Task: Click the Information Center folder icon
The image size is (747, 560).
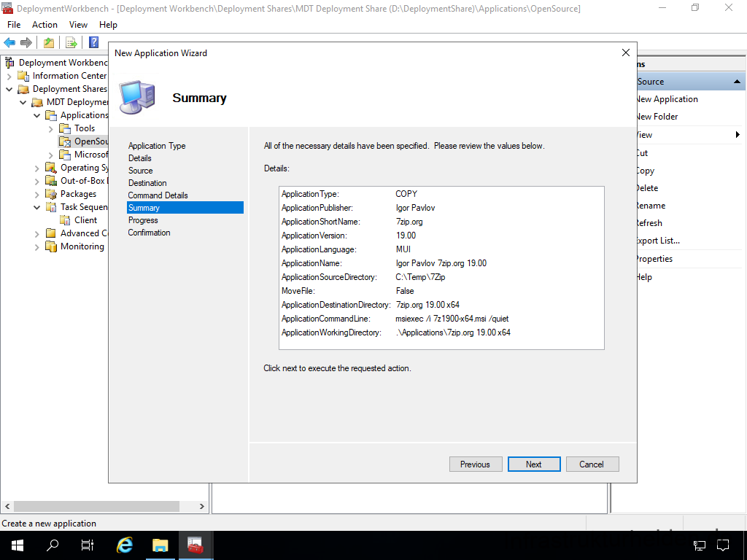Action: pos(23,76)
